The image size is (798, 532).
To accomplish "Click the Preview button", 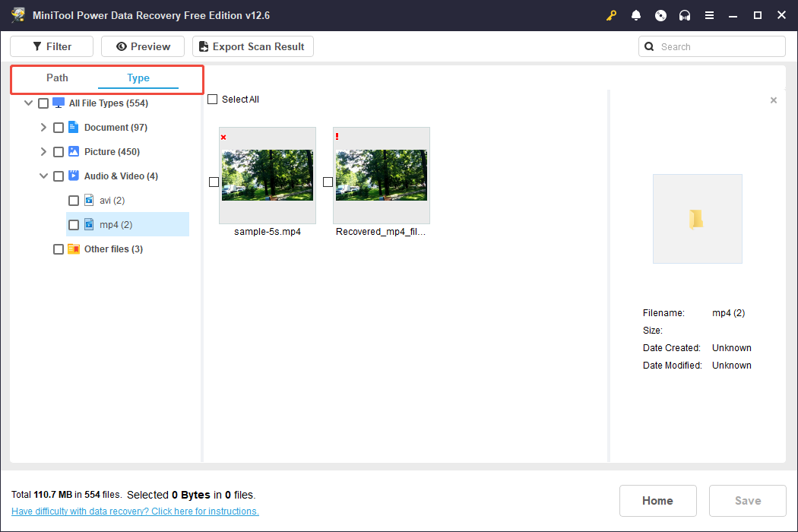I will (x=143, y=46).
